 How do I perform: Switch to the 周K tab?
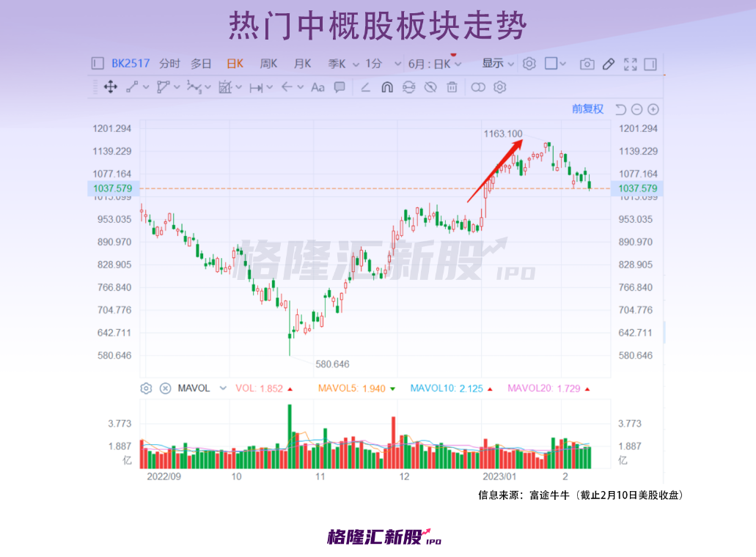[x=268, y=64]
